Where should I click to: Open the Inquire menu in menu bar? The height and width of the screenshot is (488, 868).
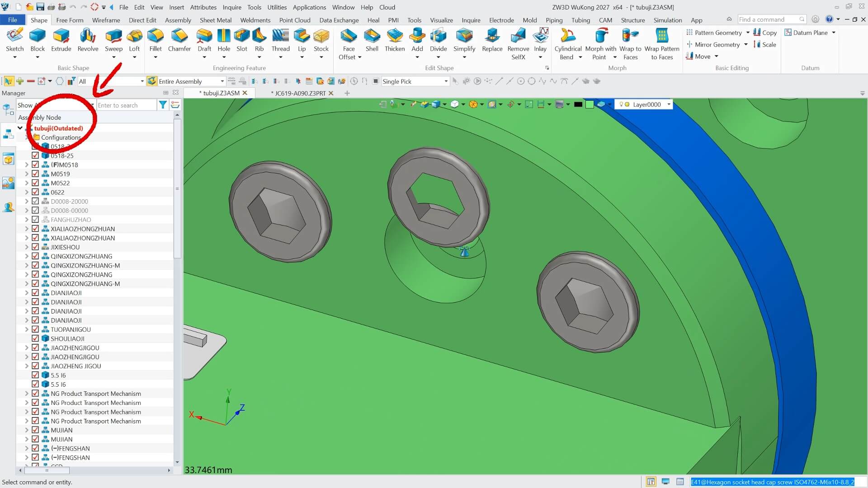[232, 7]
